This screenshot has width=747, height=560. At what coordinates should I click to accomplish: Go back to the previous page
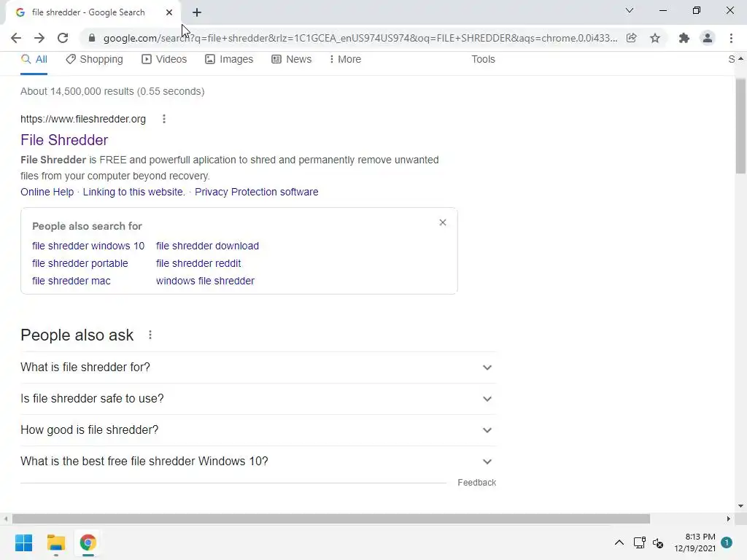coord(16,38)
